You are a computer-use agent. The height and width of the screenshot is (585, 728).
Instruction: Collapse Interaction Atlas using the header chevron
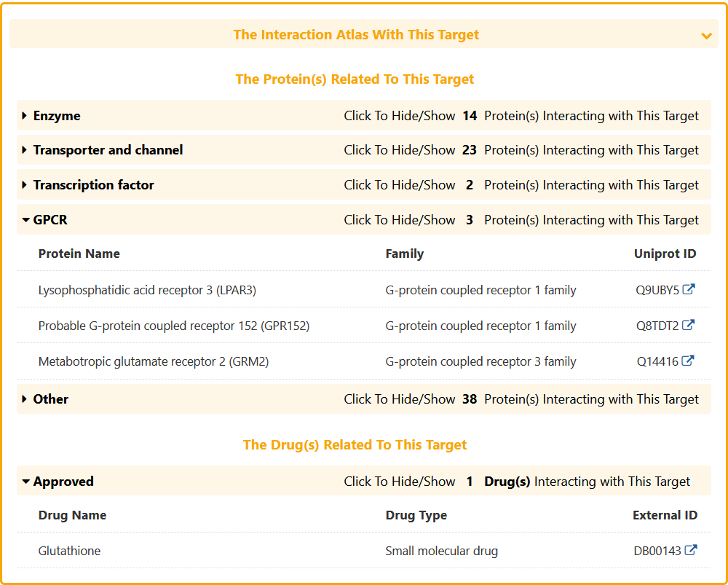[705, 36]
